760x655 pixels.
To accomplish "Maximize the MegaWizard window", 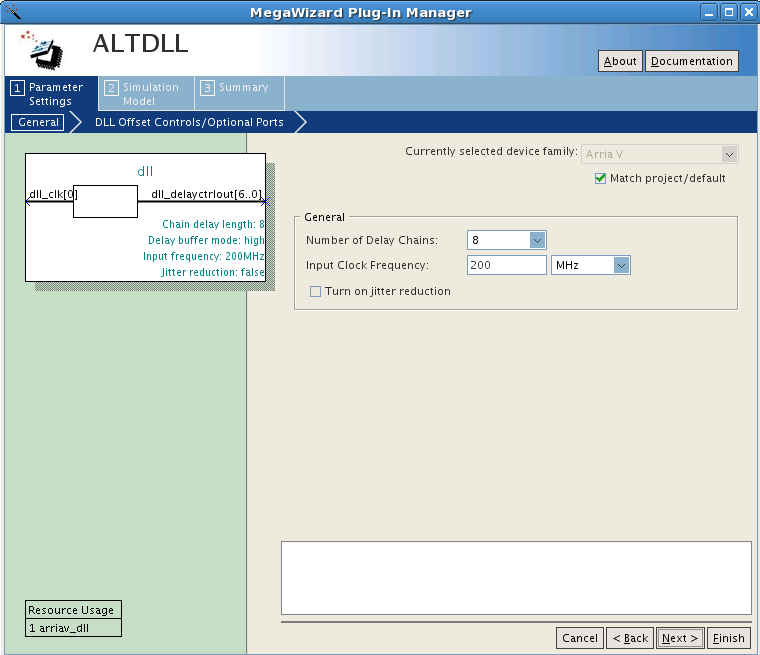I will click(x=728, y=12).
